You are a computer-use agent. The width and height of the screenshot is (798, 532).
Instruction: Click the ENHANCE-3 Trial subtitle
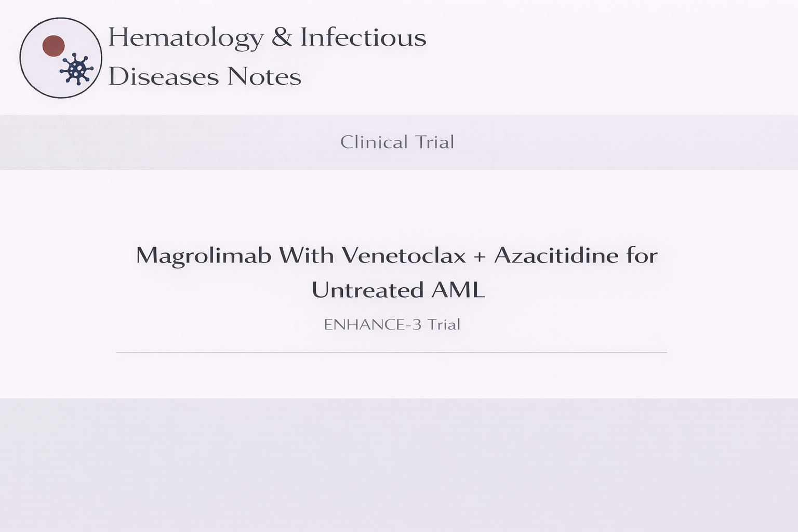pos(392,325)
